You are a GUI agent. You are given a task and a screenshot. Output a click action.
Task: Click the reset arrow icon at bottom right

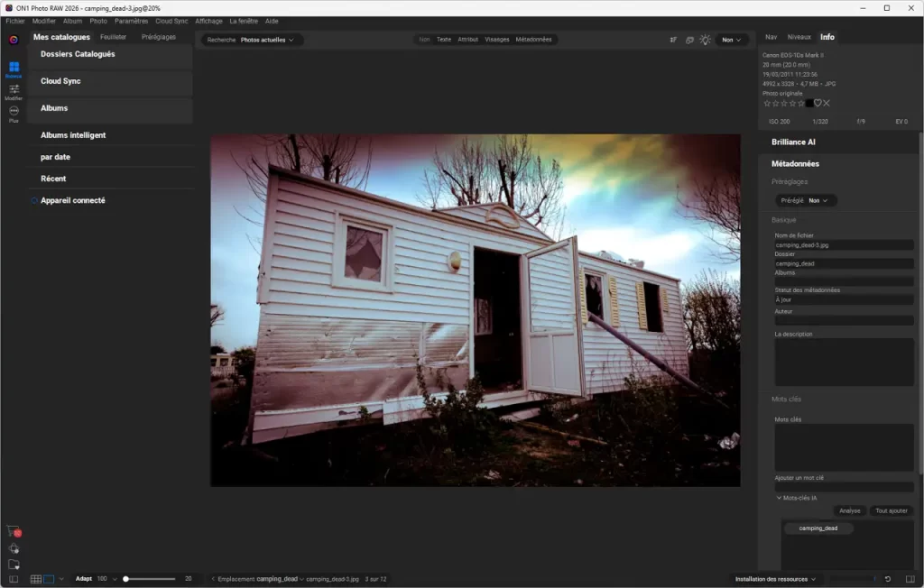(888, 579)
